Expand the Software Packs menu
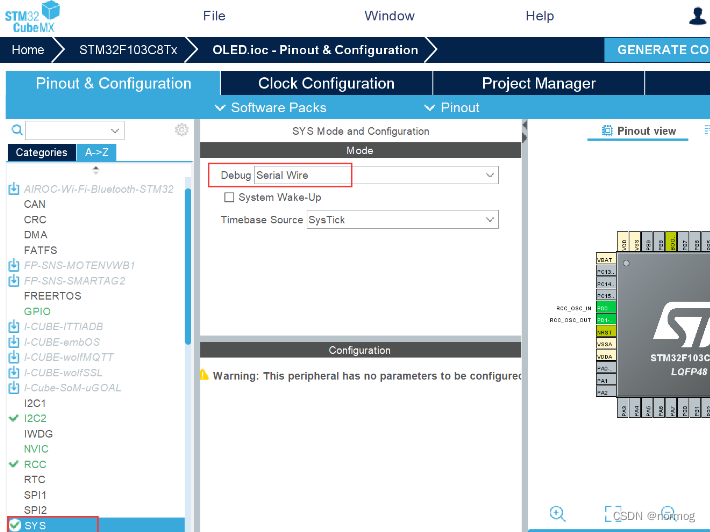The image size is (710, 532). 271,108
